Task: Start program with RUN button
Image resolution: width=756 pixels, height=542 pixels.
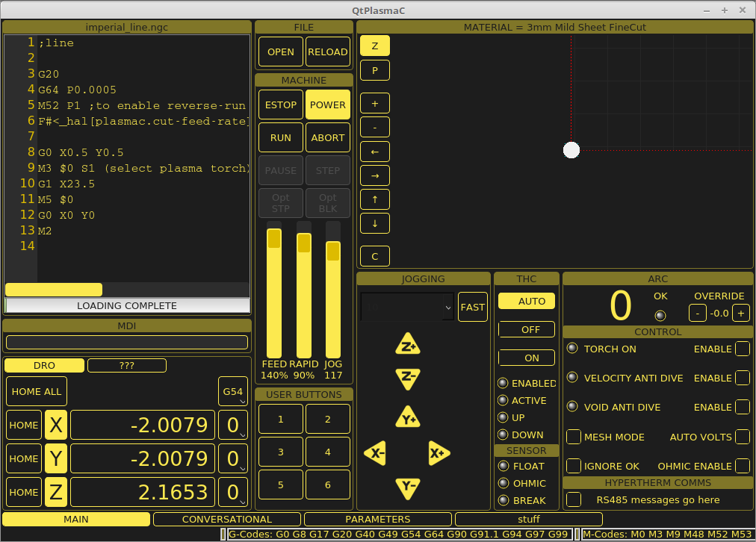Action: coord(281,137)
